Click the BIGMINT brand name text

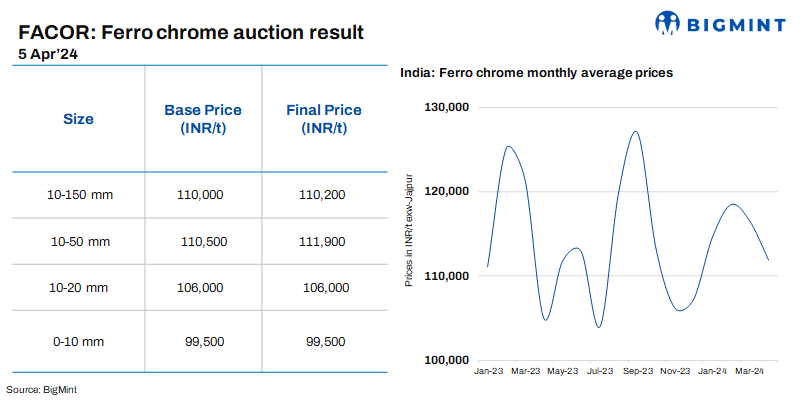734,23
